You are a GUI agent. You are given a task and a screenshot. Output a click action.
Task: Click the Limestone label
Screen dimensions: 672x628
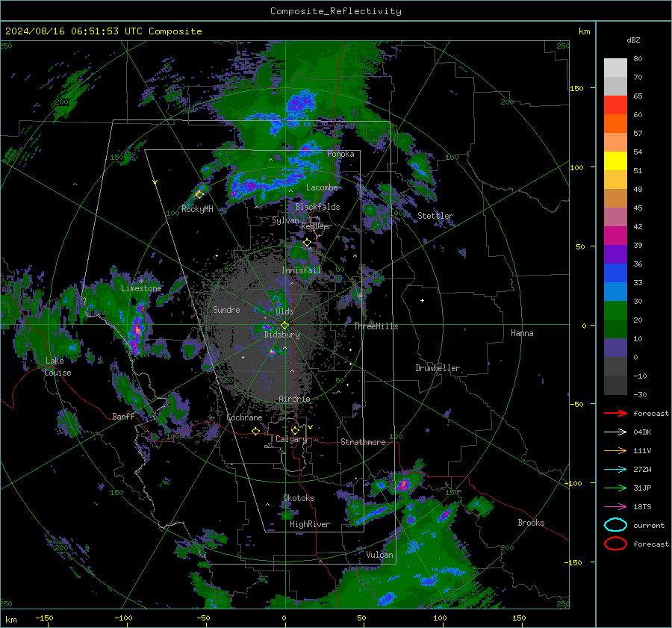tap(141, 288)
